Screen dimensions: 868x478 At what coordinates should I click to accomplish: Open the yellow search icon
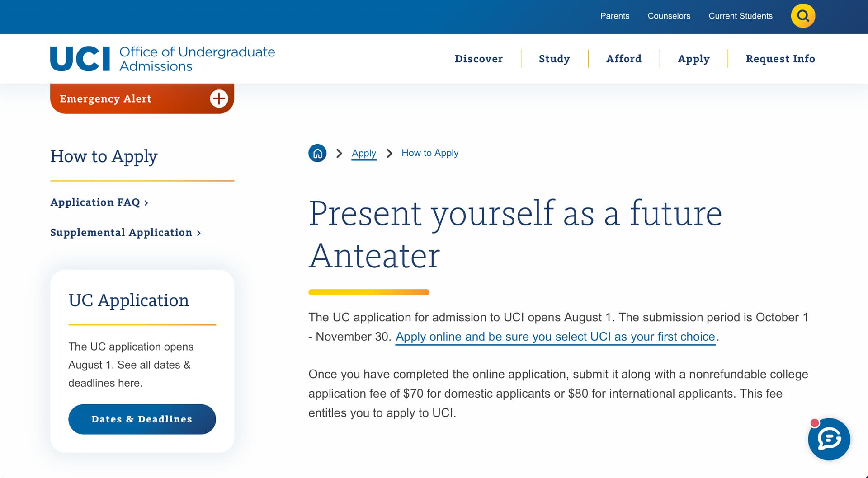click(803, 16)
